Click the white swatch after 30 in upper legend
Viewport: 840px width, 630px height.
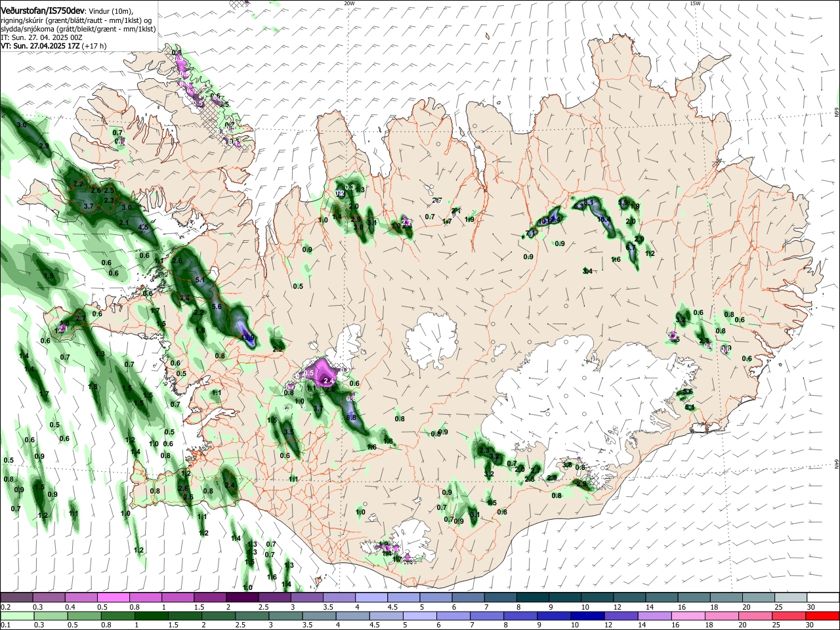(x=822, y=597)
